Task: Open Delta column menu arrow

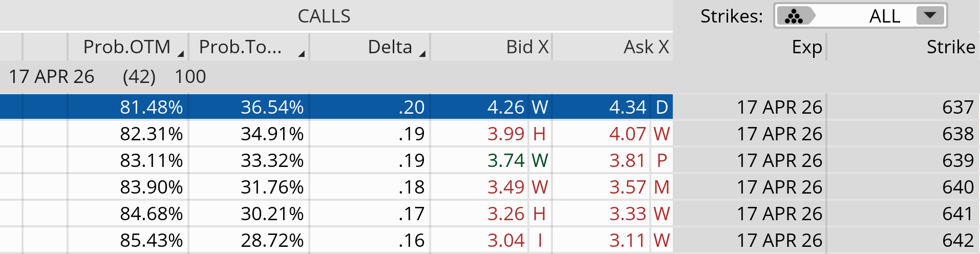Action: click(x=422, y=54)
